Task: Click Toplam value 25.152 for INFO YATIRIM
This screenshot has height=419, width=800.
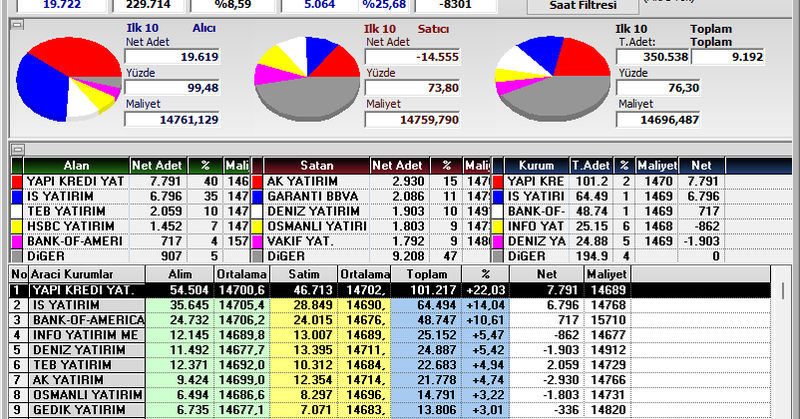Action: 437,335
